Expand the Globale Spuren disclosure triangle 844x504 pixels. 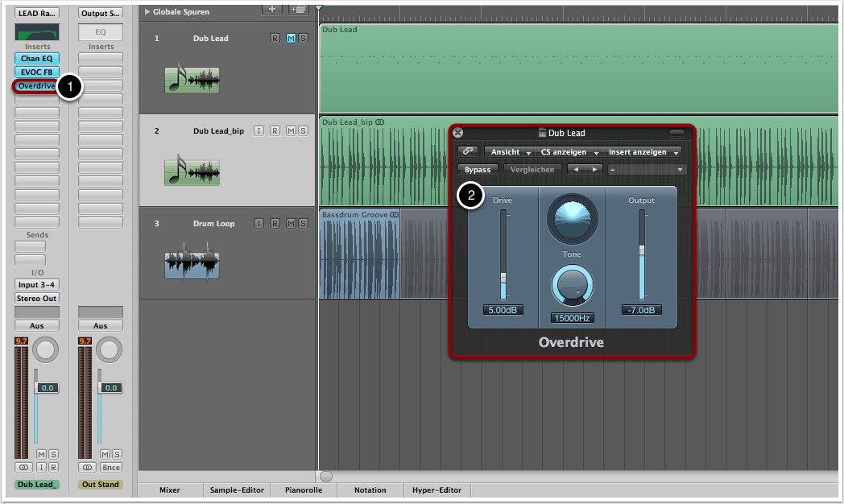coord(147,12)
